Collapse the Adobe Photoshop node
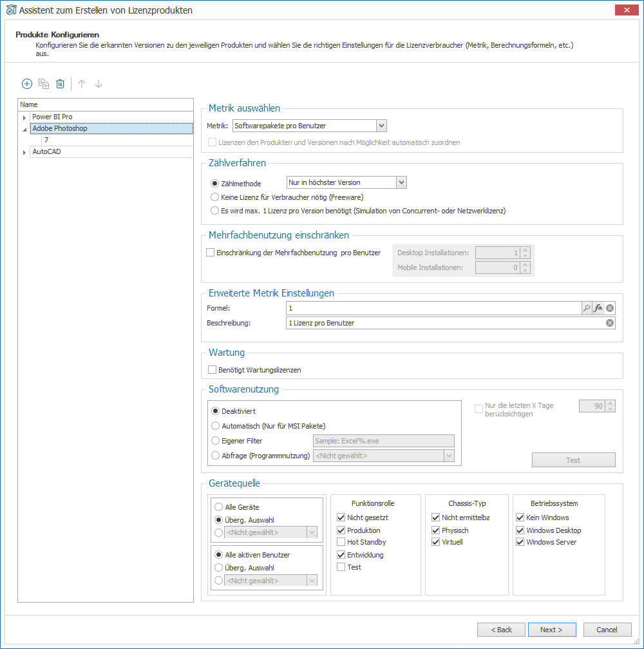 pyautogui.click(x=24, y=129)
